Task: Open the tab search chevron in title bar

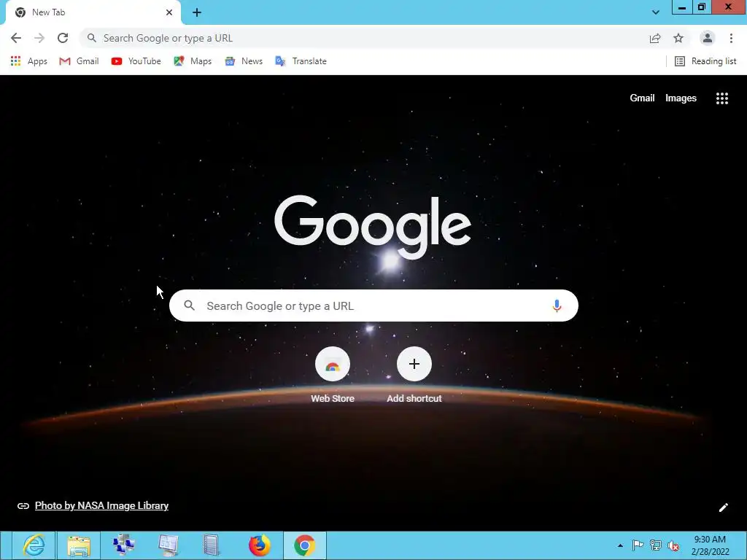Action: pos(656,12)
